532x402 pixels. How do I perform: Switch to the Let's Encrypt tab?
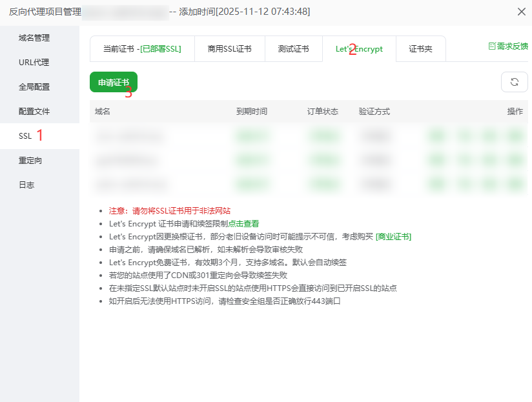358,49
